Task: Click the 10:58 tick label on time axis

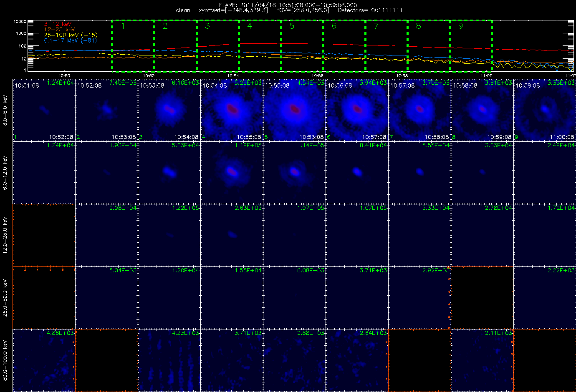Action: pyautogui.click(x=402, y=76)
